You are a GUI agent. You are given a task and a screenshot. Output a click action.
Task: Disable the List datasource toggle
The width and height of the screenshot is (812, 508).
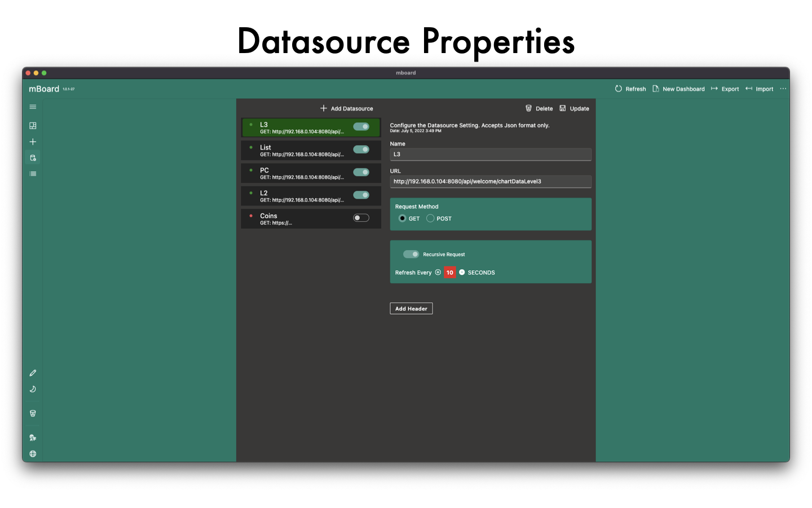point(361,150)
